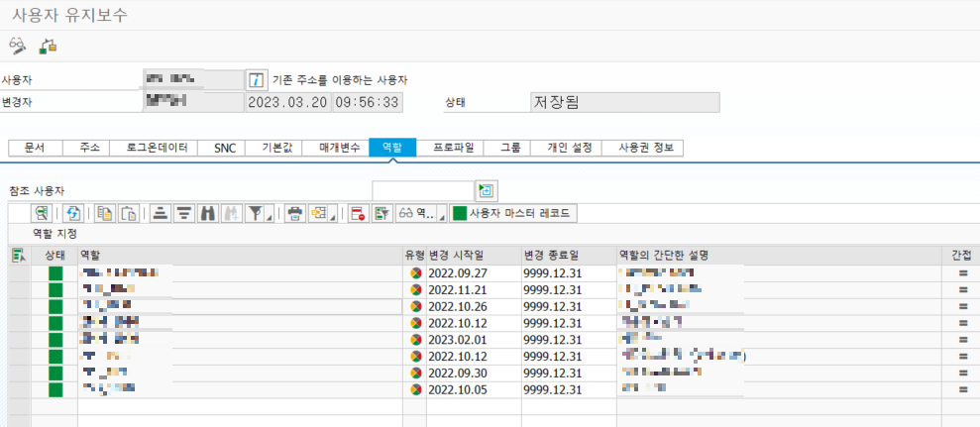Click the 상태 column header
Screen dimensions: 980x427
(55, 255)
